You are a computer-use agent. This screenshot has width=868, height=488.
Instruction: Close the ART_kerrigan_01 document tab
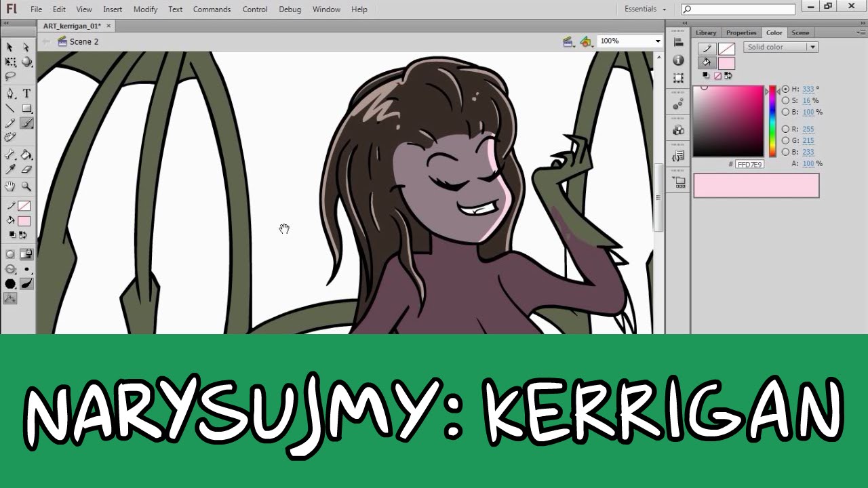pyautogui.click(x=108, y=26)
